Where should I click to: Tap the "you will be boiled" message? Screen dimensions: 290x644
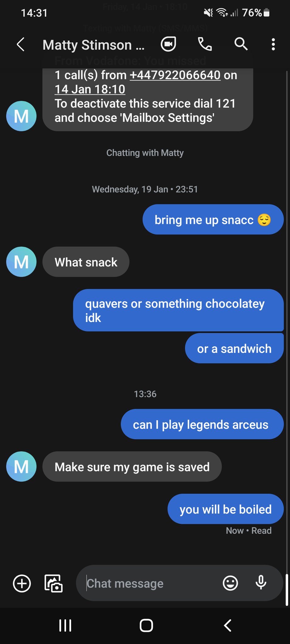click(225, 509)
